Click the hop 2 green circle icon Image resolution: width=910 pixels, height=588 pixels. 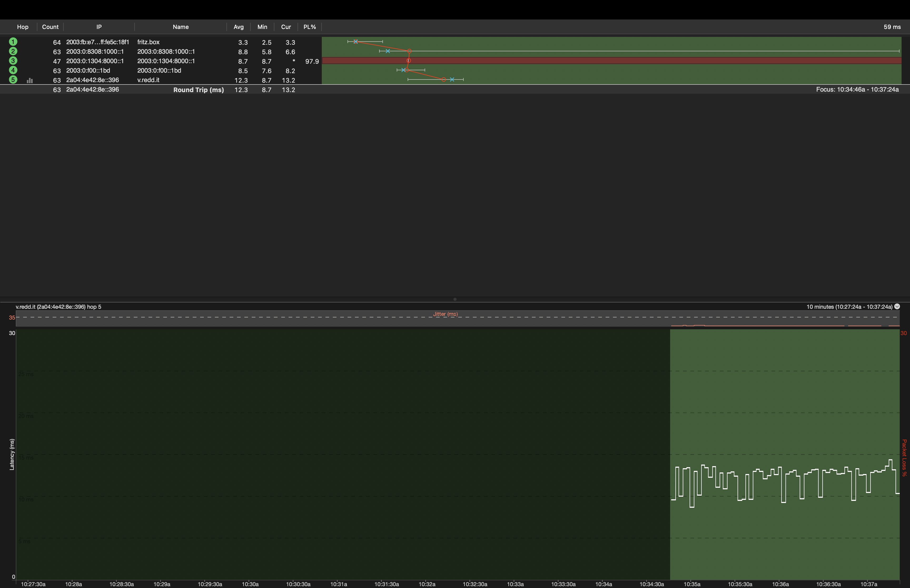coord(13,51)
